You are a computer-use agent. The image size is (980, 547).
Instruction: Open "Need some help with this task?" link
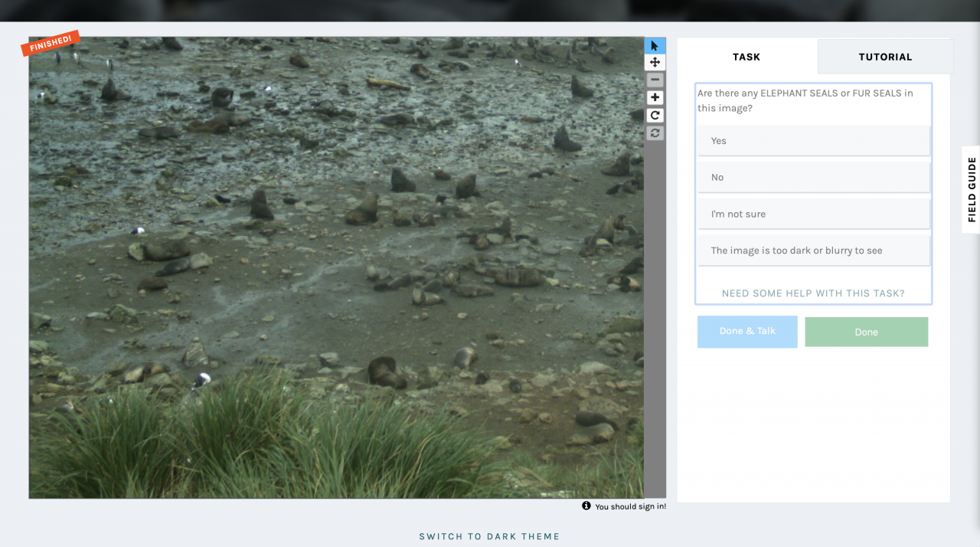click(813, 293)
